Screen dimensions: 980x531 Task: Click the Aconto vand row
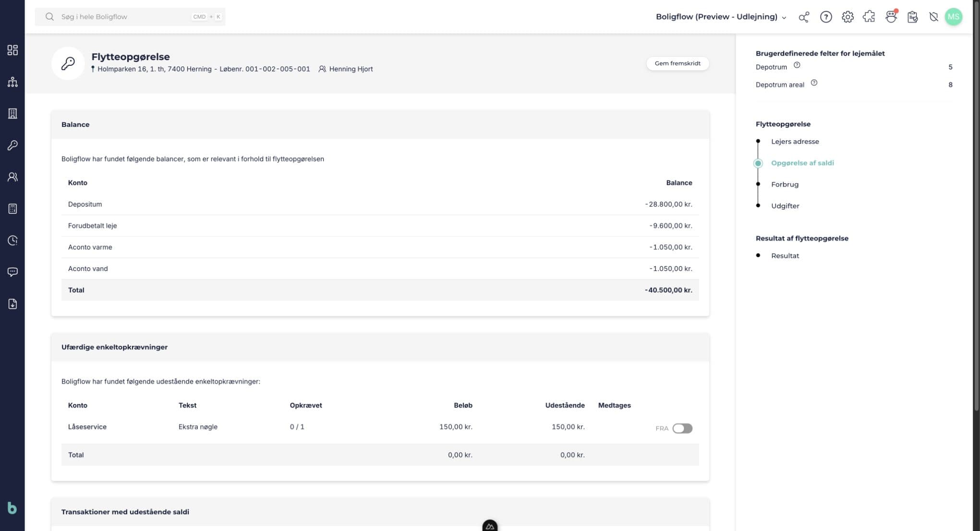(x=380, y=269)
